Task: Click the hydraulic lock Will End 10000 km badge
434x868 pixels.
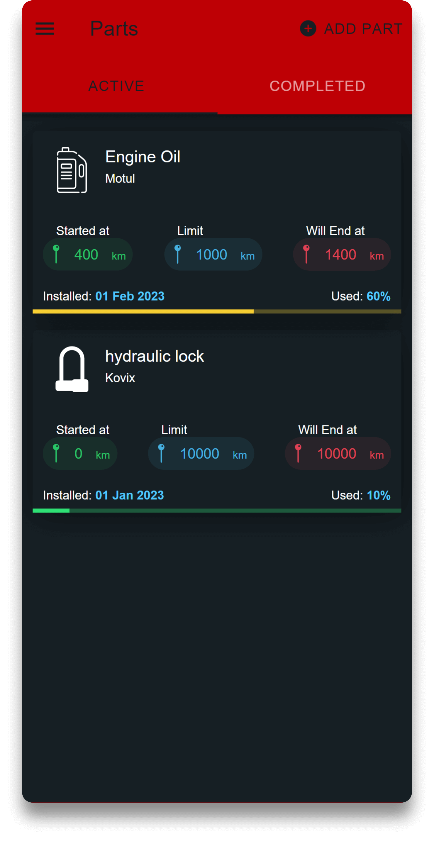Action: [338, 454]
